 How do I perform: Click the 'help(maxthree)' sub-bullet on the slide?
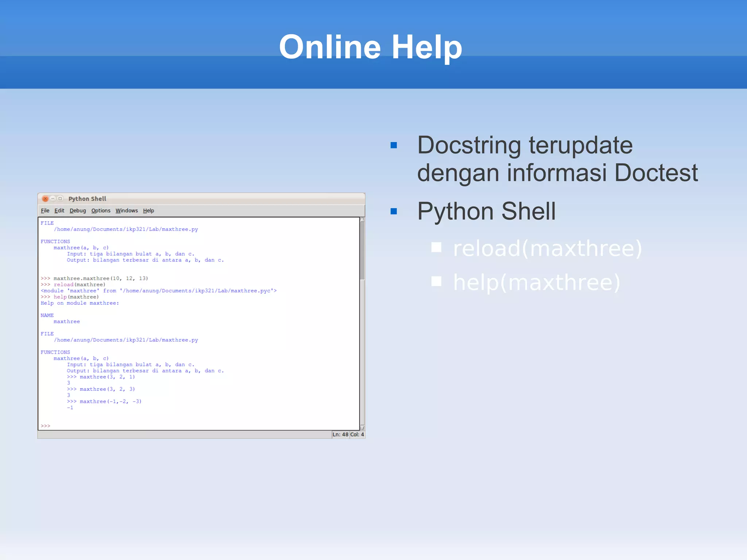click(537, 283)
